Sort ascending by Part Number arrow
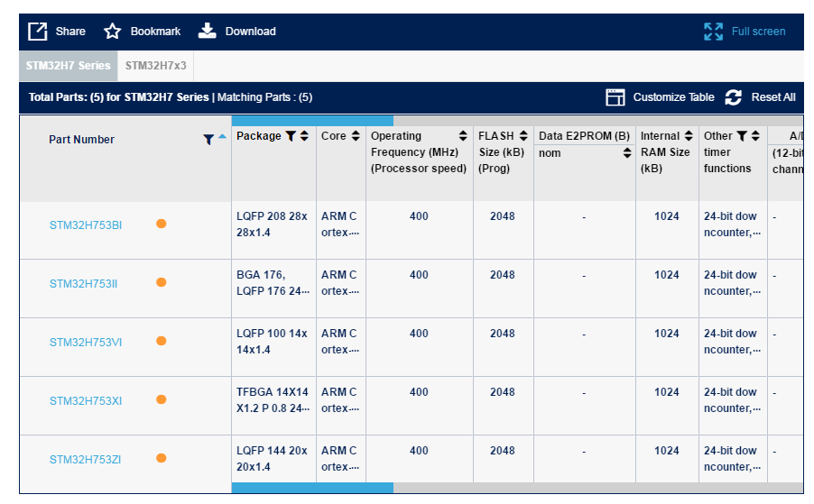The width and height of the screenshot is (814, 504). [x=222, y=137]
